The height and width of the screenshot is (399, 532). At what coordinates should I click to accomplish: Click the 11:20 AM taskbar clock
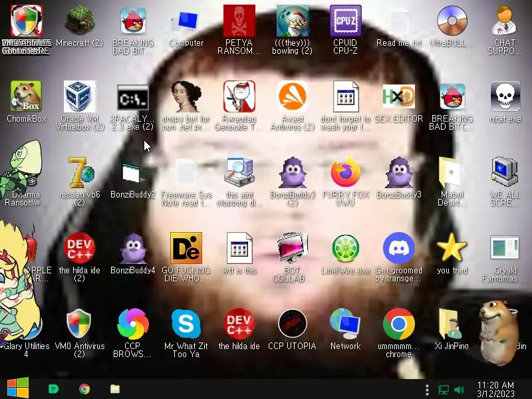[495, 390]
